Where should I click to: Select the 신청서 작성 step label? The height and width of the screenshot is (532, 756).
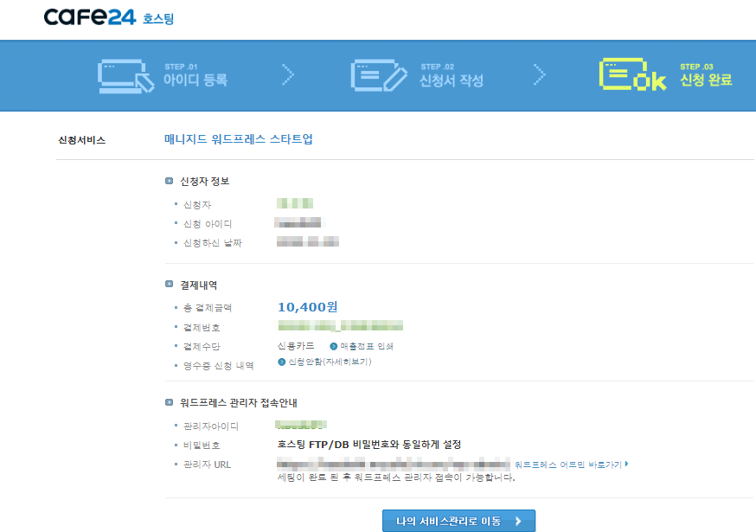[x=452, y=80]
